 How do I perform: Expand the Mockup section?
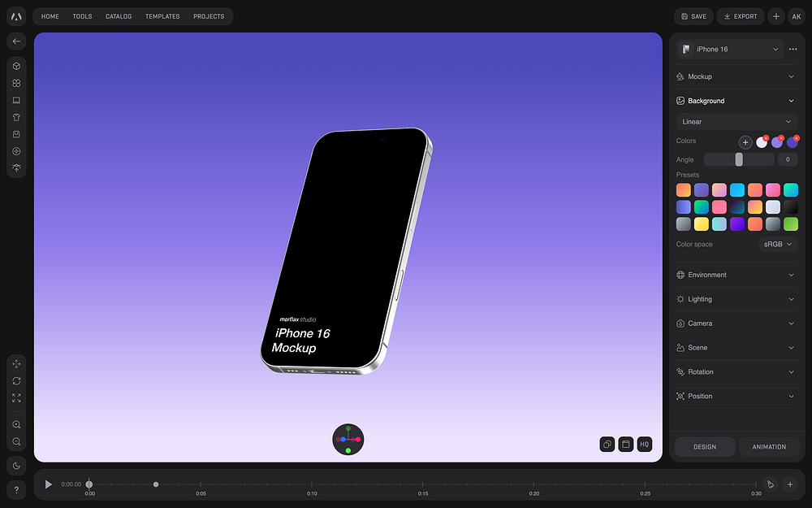(x=736, y=76)
